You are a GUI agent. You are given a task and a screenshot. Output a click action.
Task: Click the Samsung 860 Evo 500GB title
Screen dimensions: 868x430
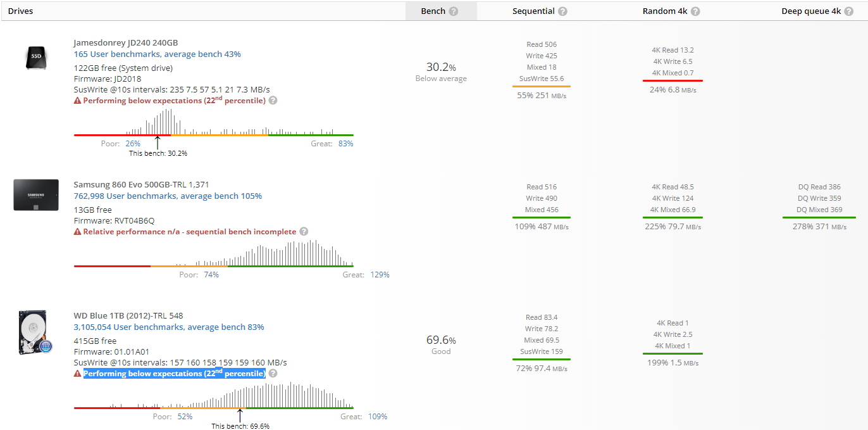[x=141, y=185]
